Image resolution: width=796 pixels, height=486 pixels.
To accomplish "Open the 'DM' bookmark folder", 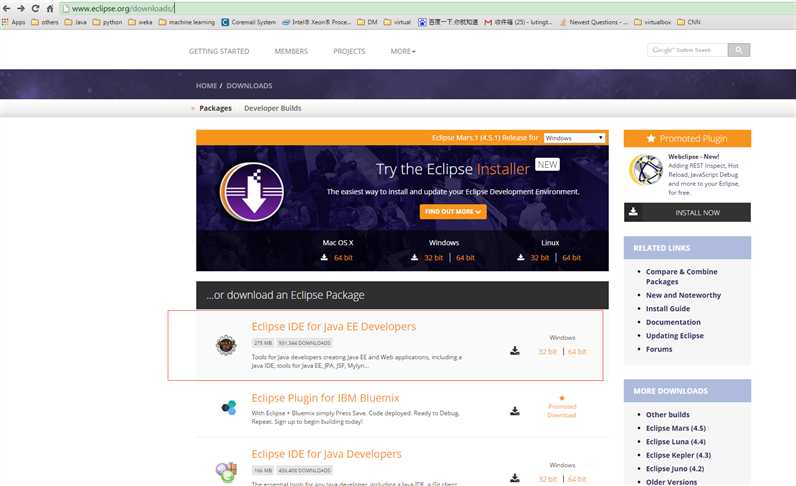I will pos(367,22).
